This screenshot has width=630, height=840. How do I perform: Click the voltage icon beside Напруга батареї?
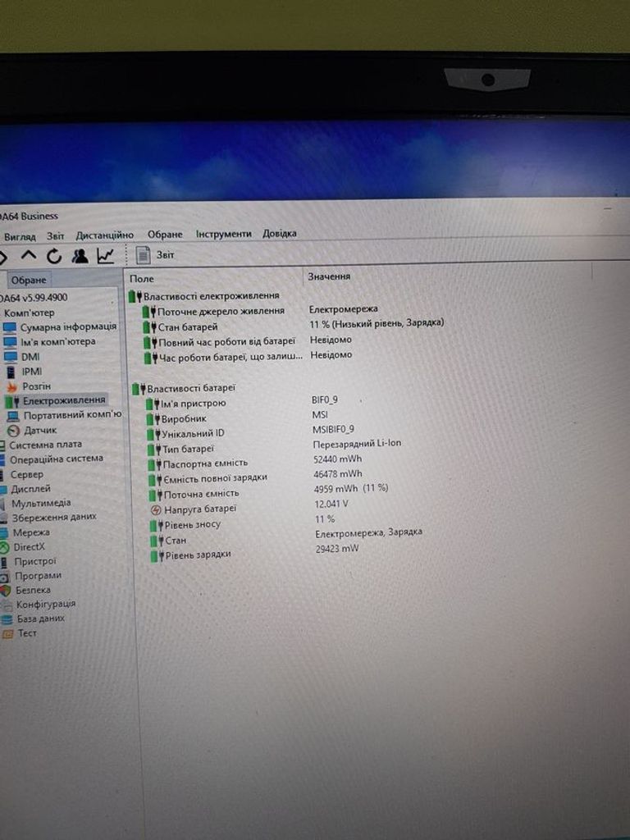click(156, 509)
